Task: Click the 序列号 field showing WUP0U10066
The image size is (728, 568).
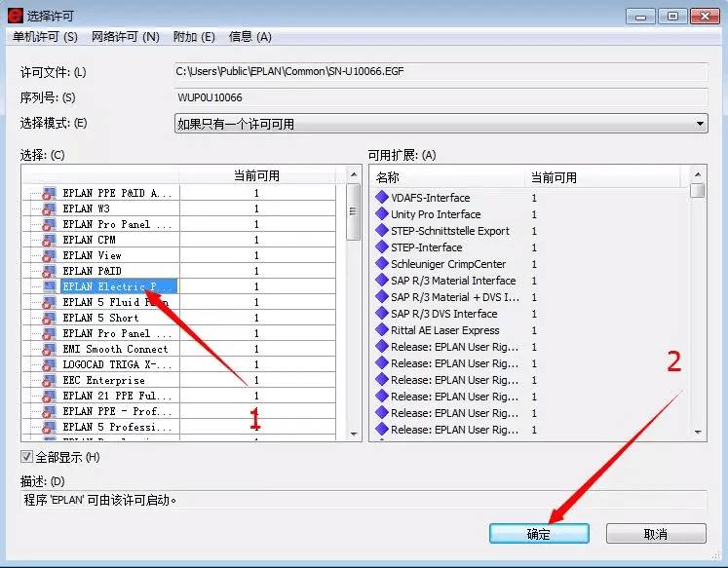Action: pyautogui.click(x=441, y=97)
